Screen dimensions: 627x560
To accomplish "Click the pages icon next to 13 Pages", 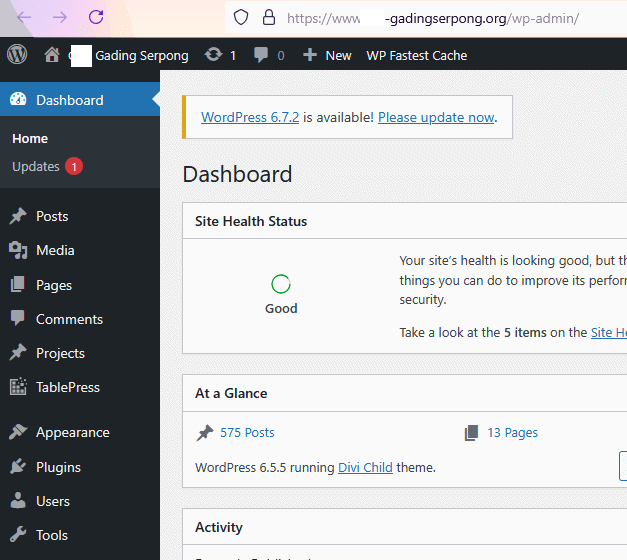I will pos(471,433).
